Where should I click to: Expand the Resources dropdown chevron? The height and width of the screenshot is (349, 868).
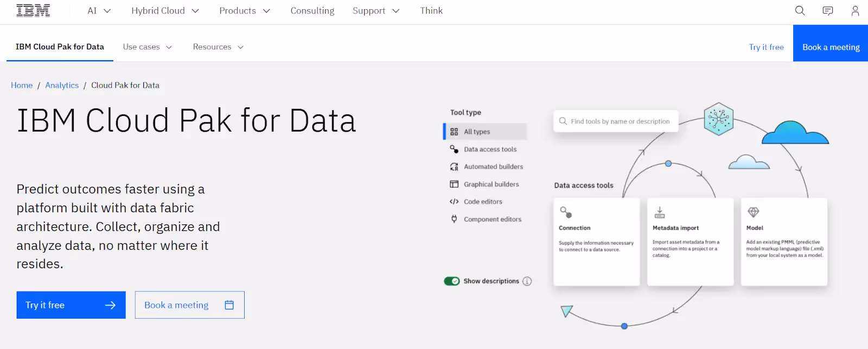[x=240, y=47]
